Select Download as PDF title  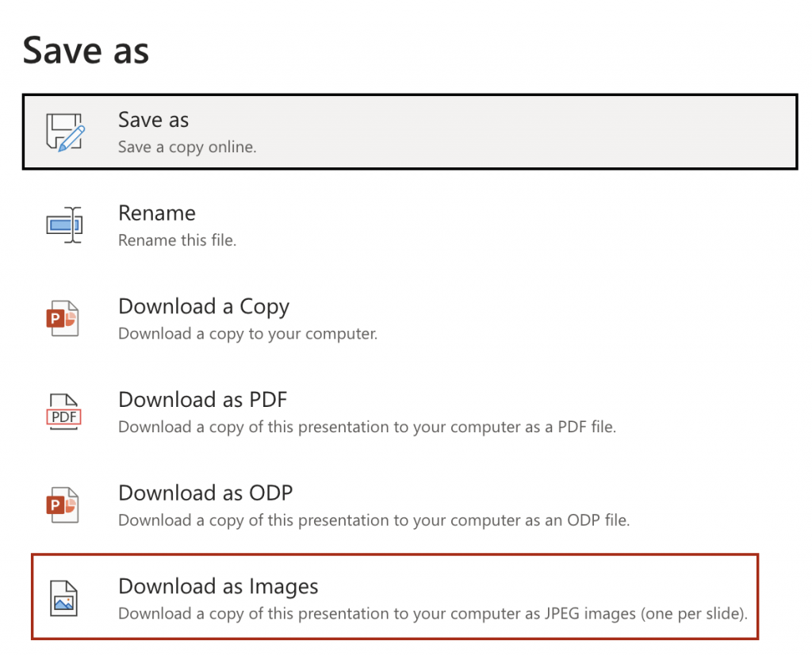[x=202, y=400]
